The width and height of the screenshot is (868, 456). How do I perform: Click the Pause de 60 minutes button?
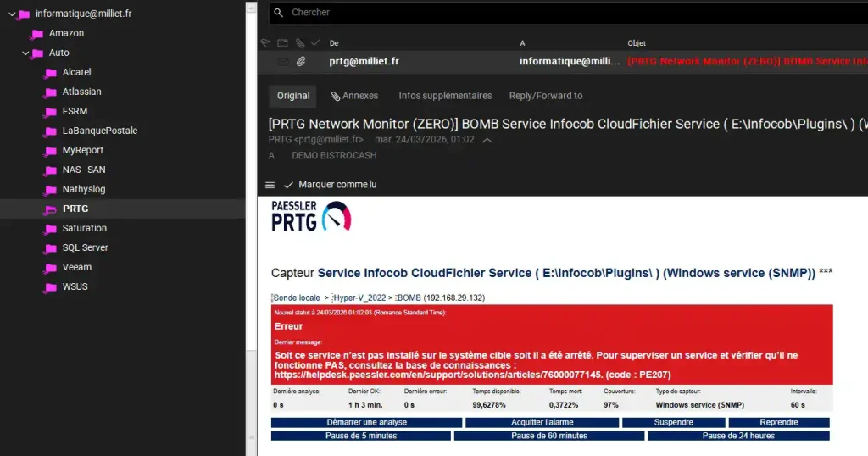[x=549, y=436]
